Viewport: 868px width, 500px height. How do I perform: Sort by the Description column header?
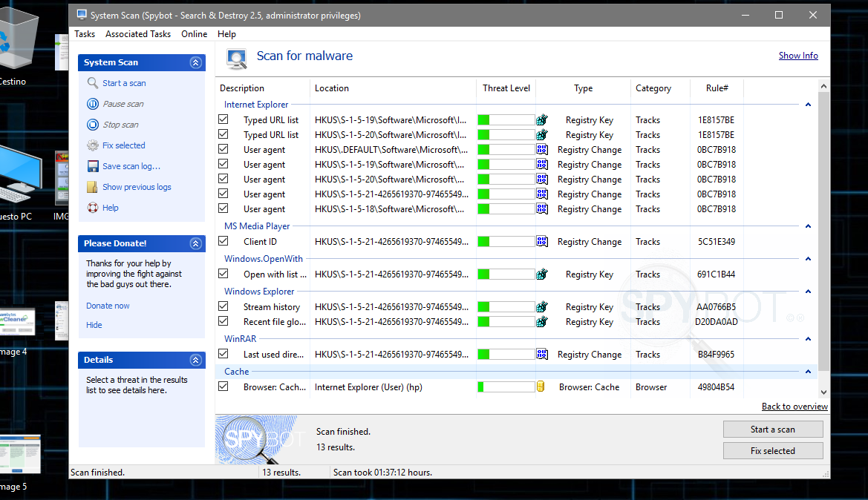click(262, 88)
